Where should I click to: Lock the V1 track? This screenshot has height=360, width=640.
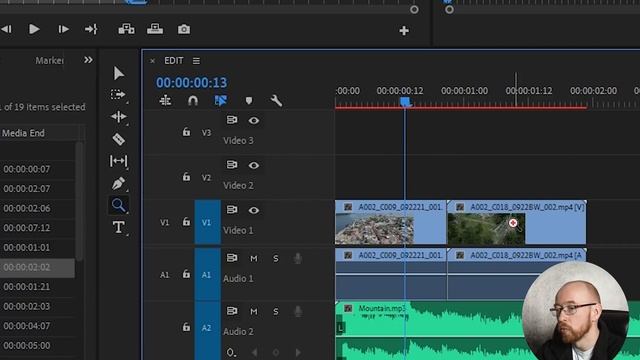[x=186, y=222]
